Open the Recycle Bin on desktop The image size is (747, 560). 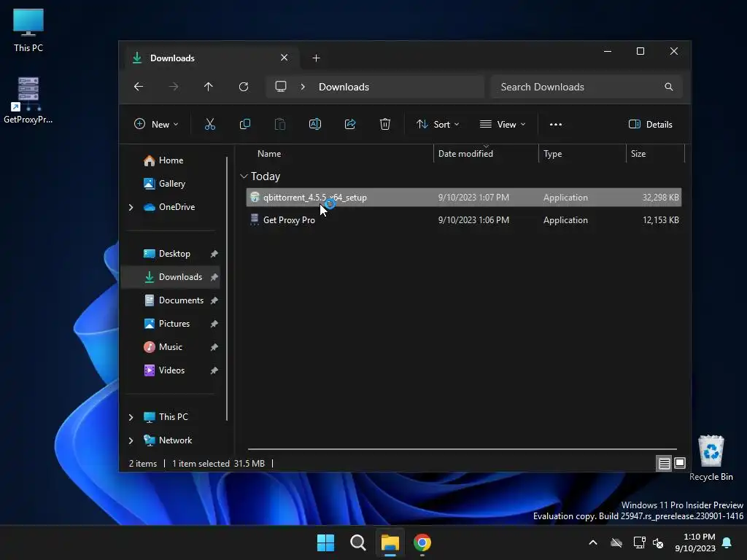point(711,458)
